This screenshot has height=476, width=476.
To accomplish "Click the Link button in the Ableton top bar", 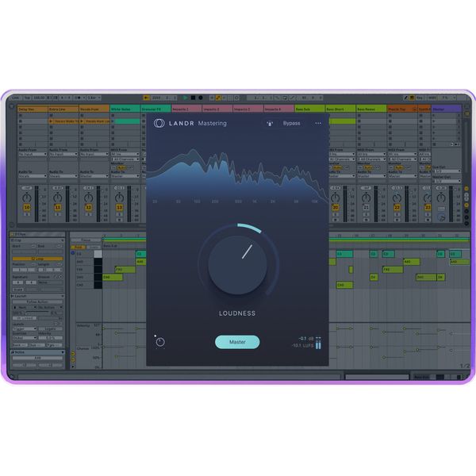I will [x=16, y=98].
